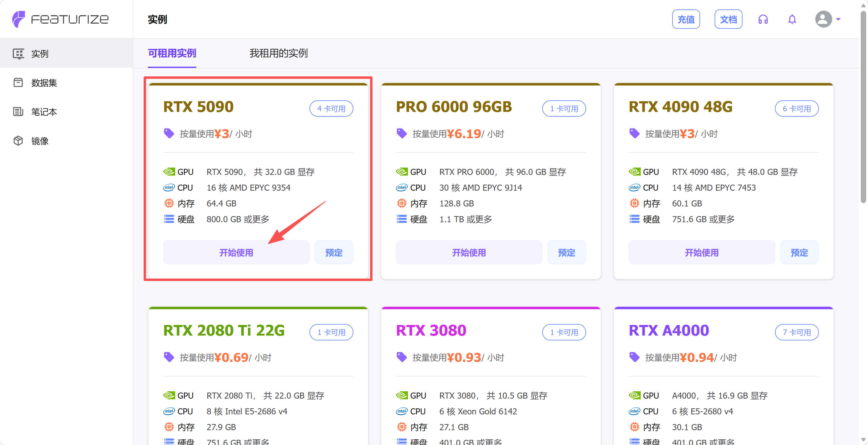Screen dimensions: 868x445
Task: Click 开始使用 on the RTX 5090 card
Action: pyautogui.click(x=236, y=252)
